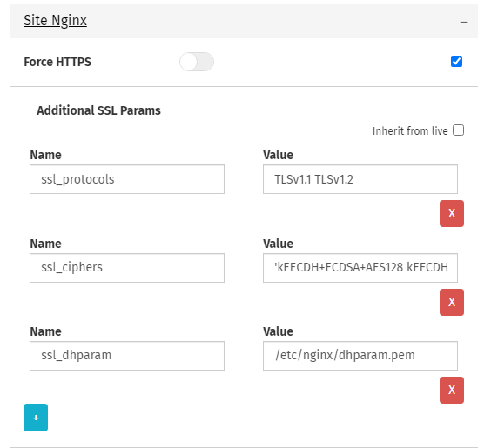Image resolution: width=491 pixels, height=448 pixels.
Task: Click the Additional SSL Params heading
Action: tap(98, 110)
